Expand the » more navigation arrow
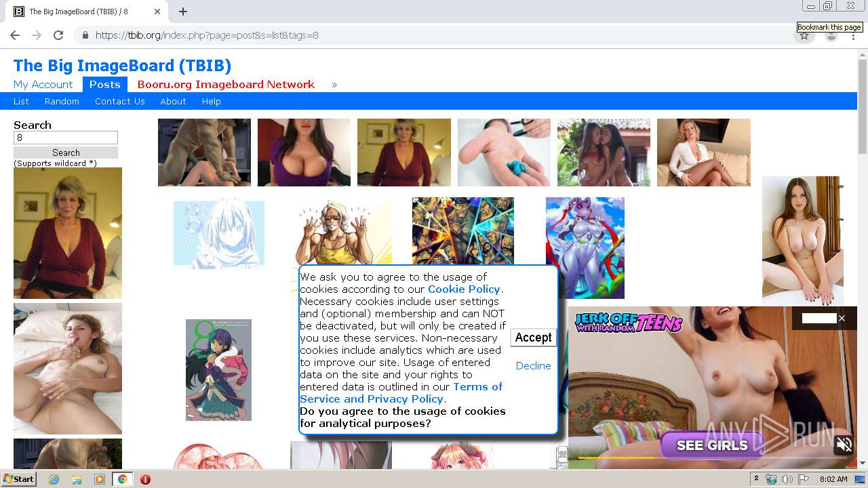The width and height of the screenshot is (868, 488). (x=334, y=85)
